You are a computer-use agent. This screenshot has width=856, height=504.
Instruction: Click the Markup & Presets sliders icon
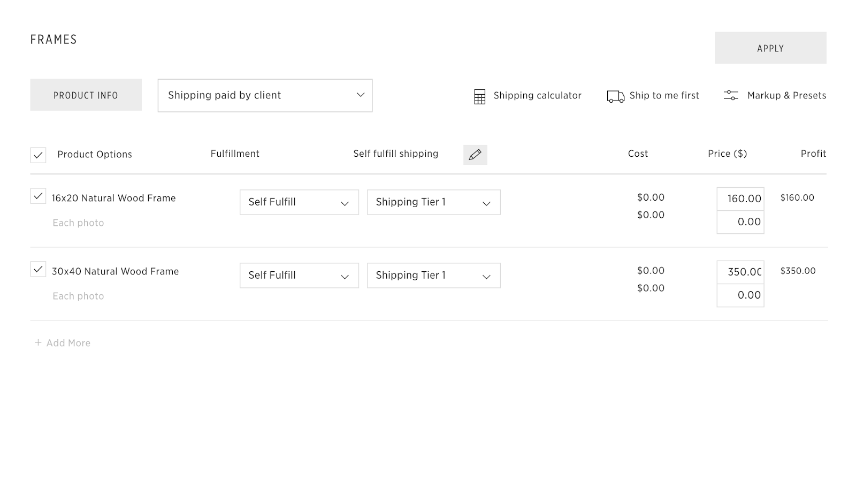point(731,95)
